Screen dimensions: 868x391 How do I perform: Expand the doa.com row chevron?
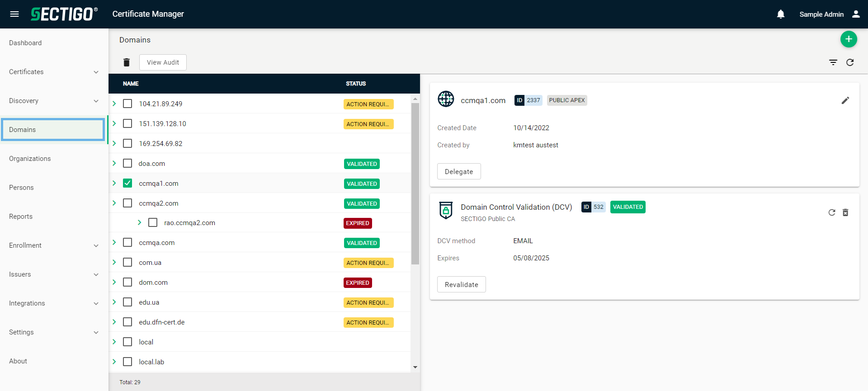tap(114, 164)
